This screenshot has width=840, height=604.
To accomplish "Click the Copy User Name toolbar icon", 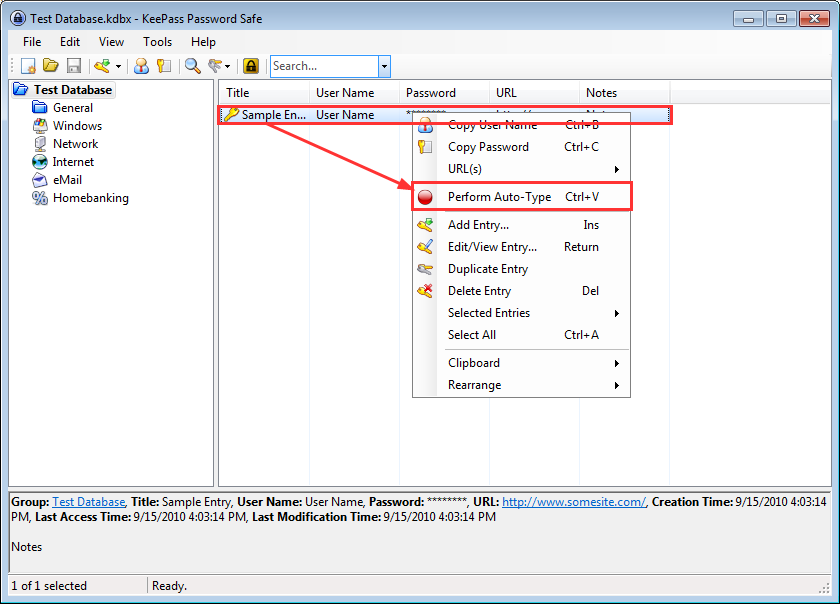I will point(141,66).
